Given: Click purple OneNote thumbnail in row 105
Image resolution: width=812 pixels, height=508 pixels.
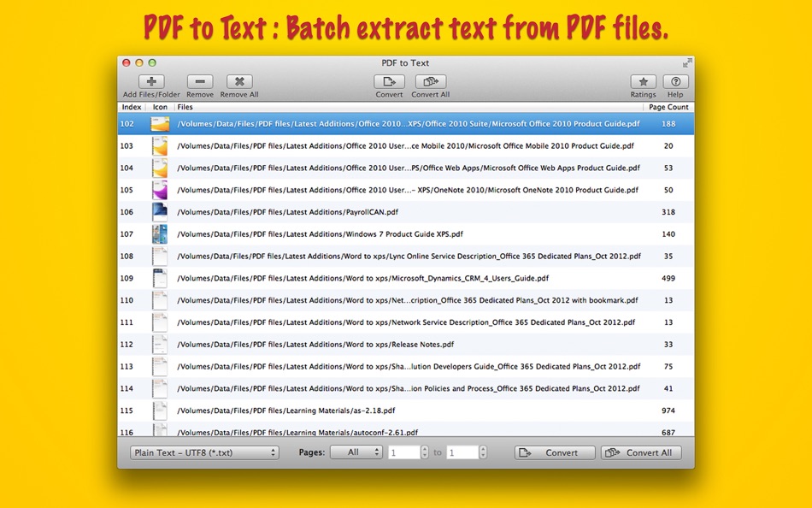Looking at the screenshot, I should coord(160,190).
